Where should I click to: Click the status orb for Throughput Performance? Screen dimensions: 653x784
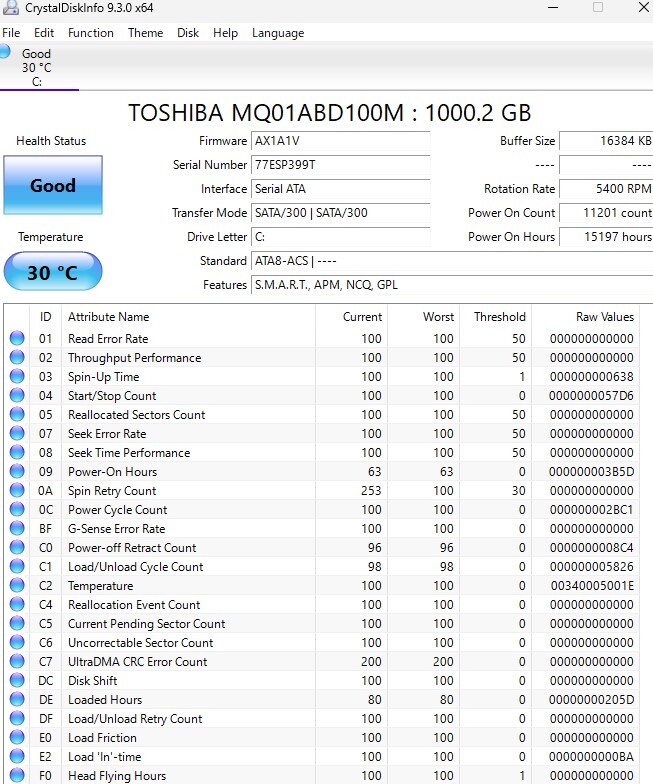click(17, 358)
